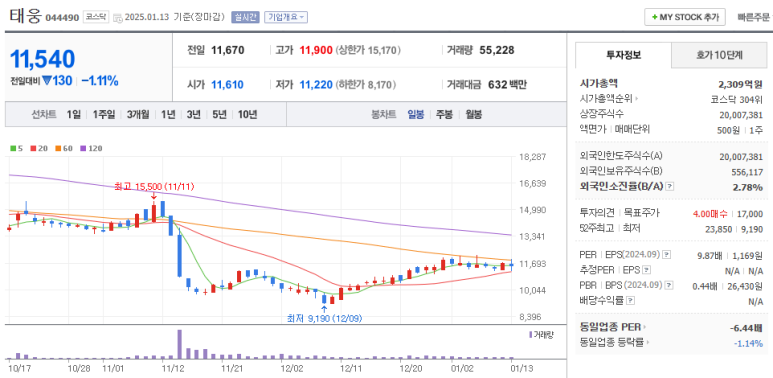Image resolution: width=773 pixels, height=378 pixels.
Task: Open the 기업개요 dropdown
Action: 286,17
